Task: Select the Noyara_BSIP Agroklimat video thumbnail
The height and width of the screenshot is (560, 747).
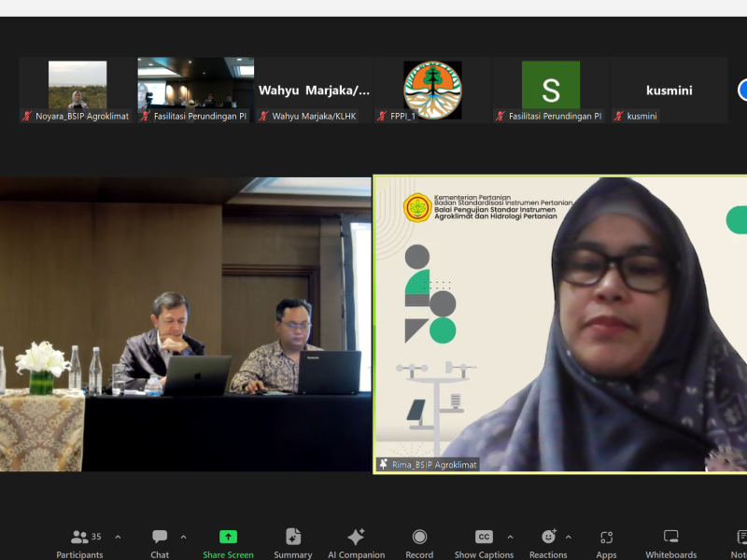Action: point(78,90)
